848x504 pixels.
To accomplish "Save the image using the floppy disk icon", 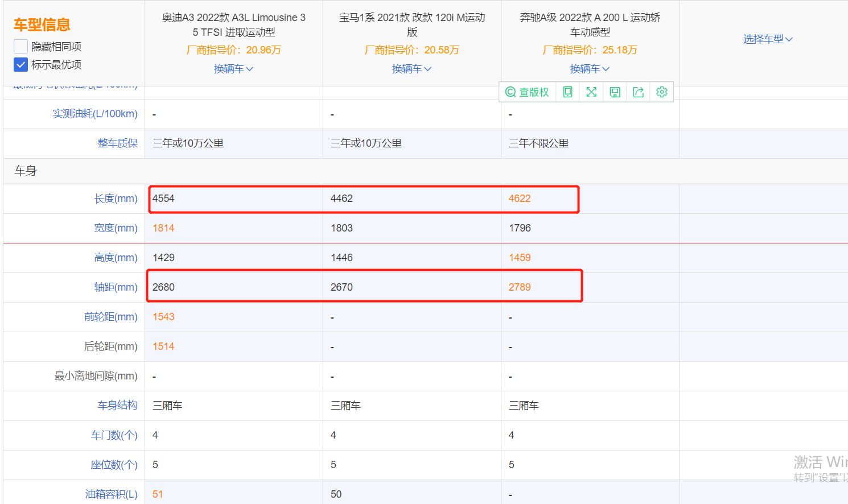I will coord(614,92).
